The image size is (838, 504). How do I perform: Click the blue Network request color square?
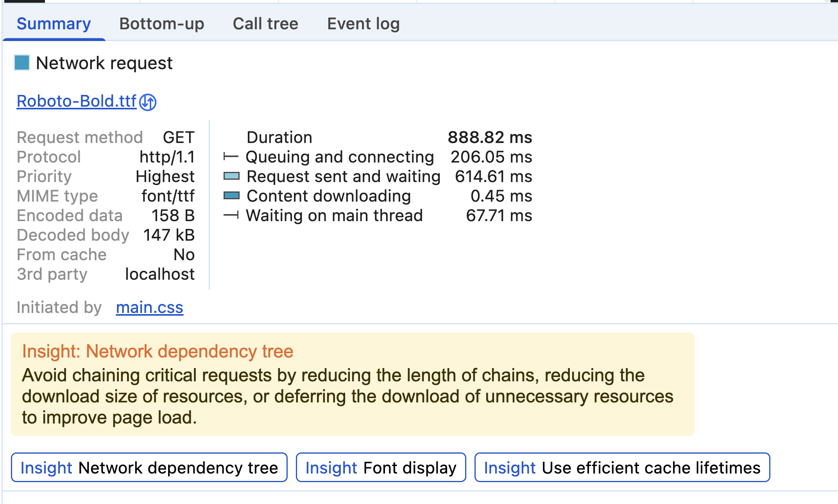[22, 63]
